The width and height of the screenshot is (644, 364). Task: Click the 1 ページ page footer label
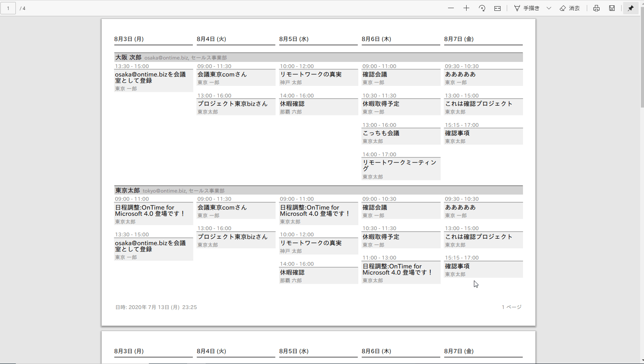511,307
